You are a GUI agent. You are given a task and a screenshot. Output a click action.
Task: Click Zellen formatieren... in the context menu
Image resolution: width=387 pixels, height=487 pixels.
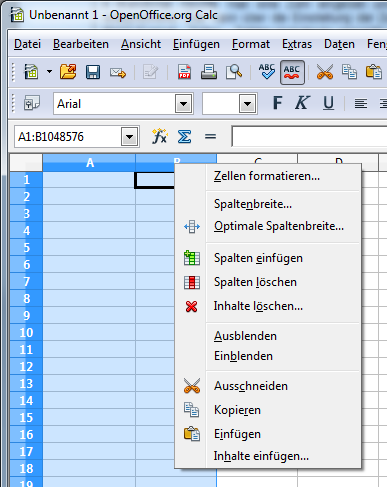pos(267,176)
